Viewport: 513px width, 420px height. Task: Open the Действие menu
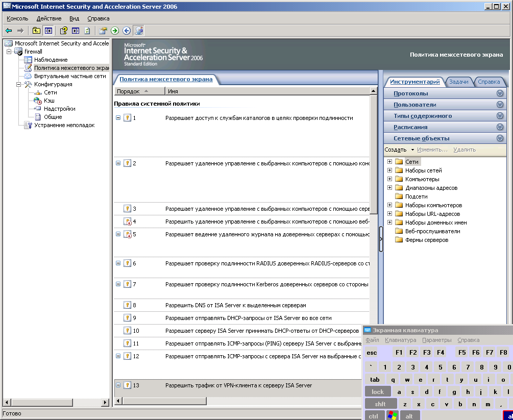tap(49, 18)
